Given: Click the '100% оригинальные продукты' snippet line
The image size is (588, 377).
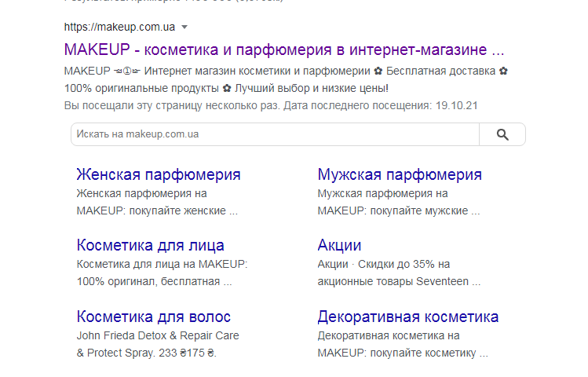Looking at the screenshot, I should [x=226, y=88].
